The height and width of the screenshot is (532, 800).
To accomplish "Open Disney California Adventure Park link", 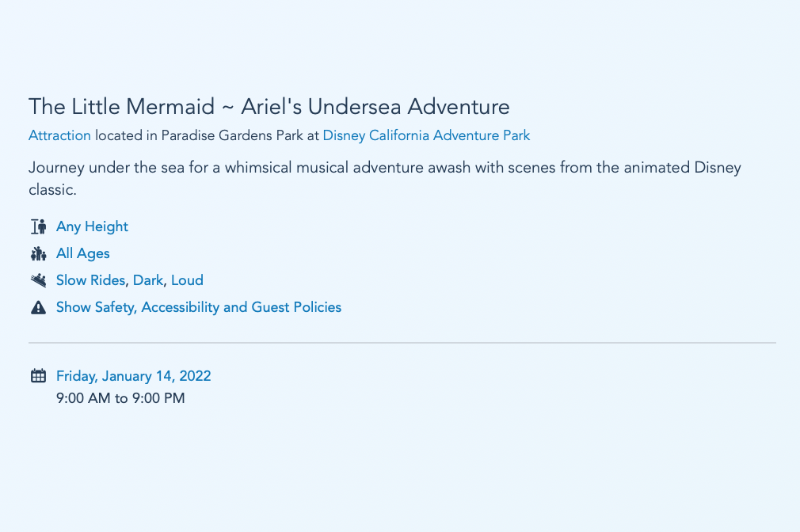I will (x=426, y=135).
